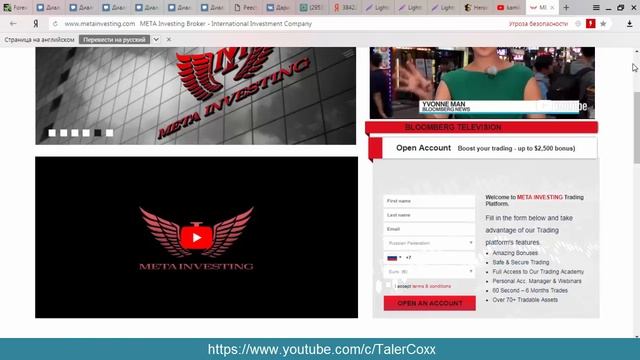The height and width of the screenshot is (360, 640).
Task: Open the Yandex home Я icon
Action: (x=36, y=24)
